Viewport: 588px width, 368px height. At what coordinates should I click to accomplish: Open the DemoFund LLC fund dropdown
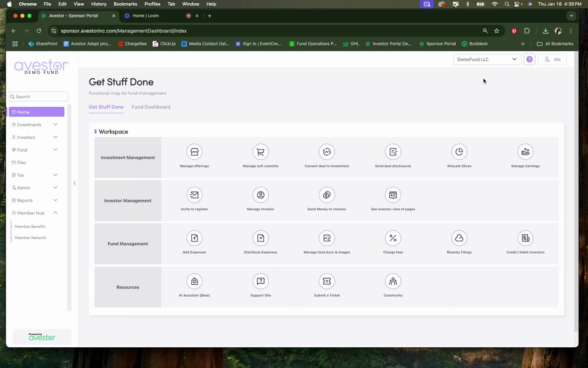pos(487,59)
